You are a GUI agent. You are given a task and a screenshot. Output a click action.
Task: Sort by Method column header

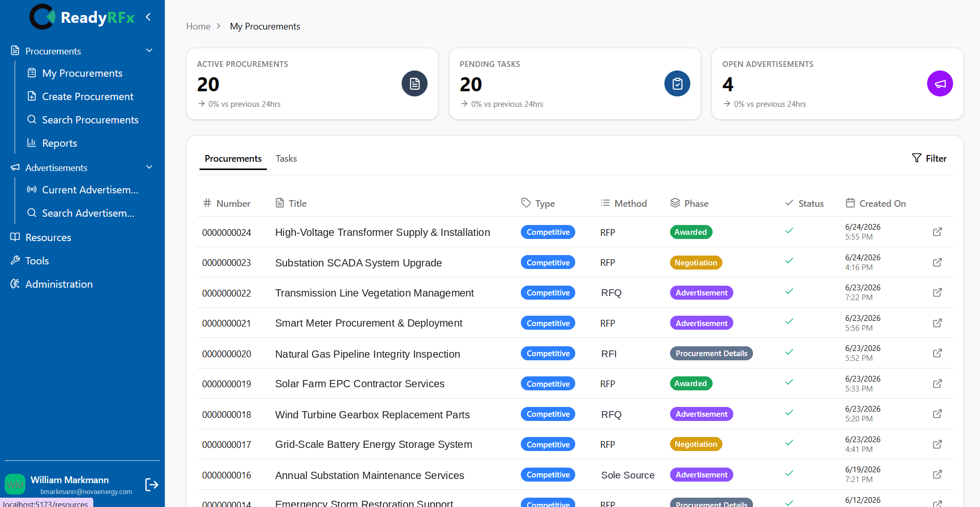coord(623,203)
